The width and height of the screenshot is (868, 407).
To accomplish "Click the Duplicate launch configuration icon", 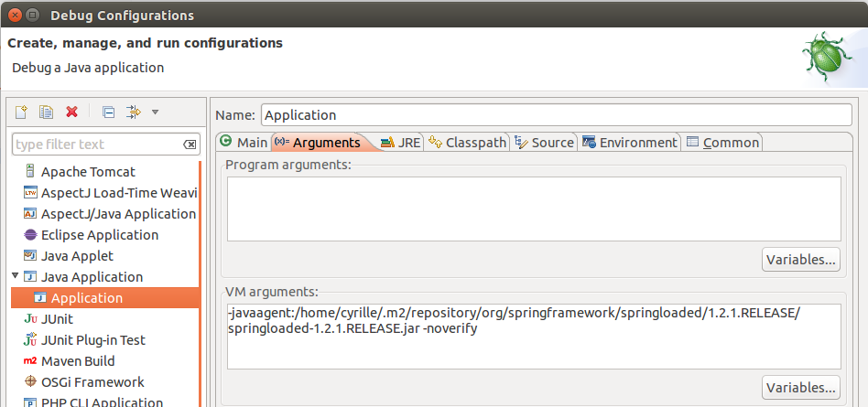I will (x=46, y=112).
